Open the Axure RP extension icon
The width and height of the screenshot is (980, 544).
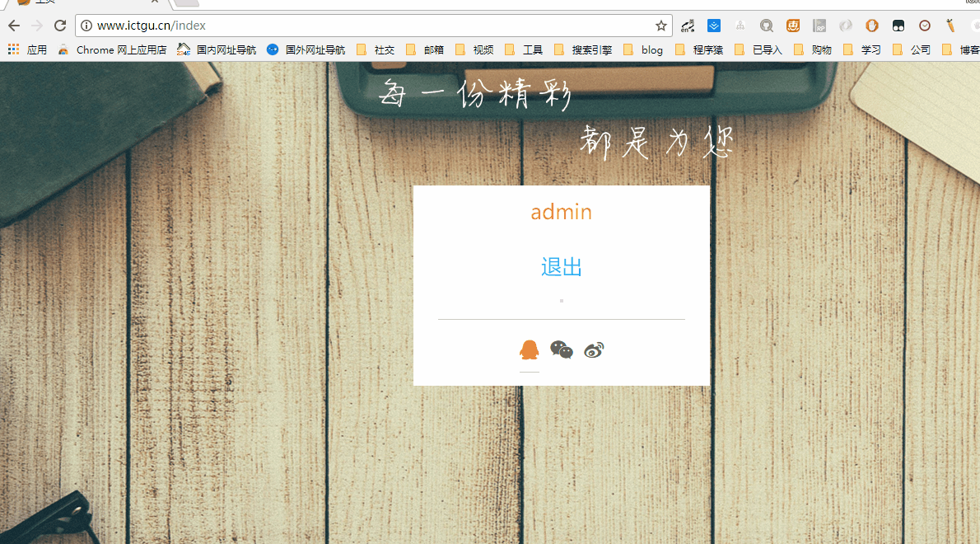pos(819,26)
